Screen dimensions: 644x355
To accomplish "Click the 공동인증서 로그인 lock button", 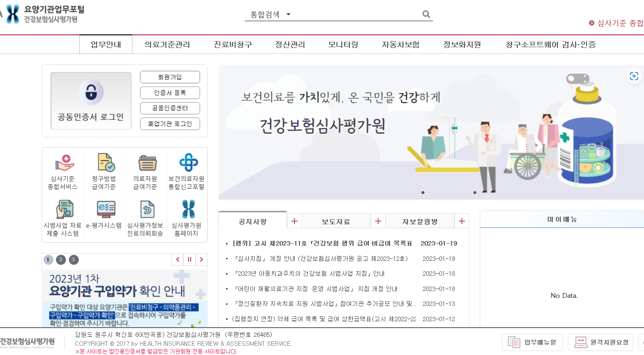I will [91, 101].
